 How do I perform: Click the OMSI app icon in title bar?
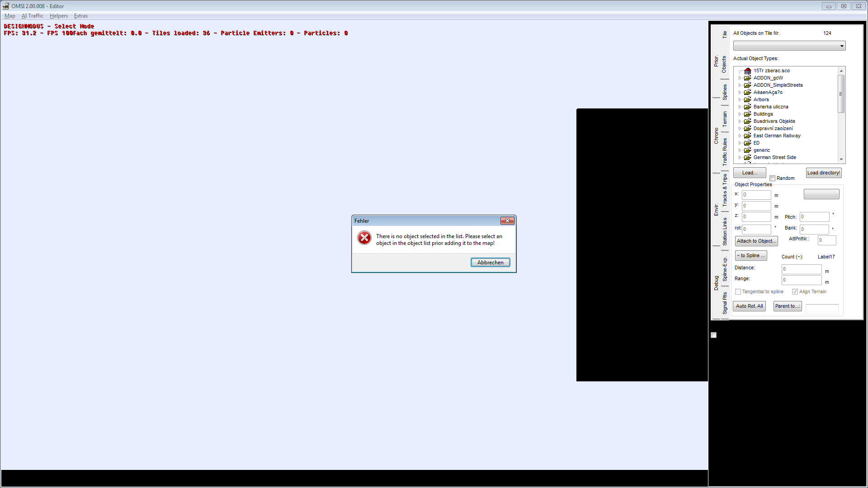coord(6,6)
